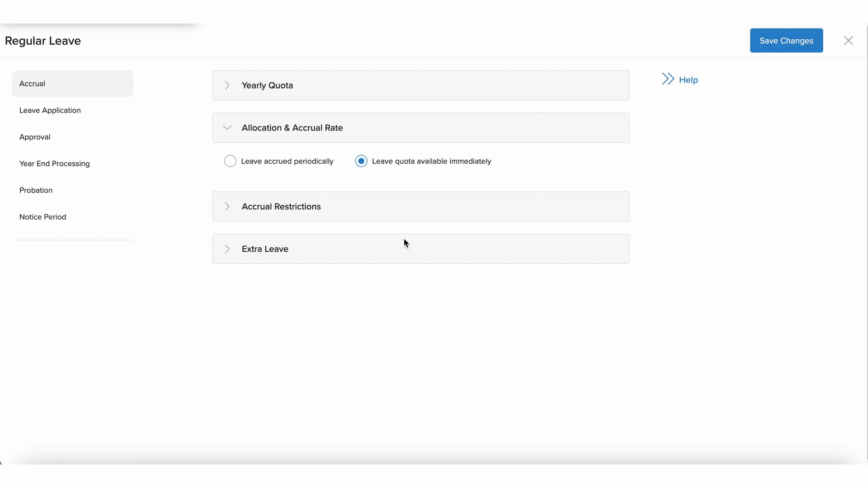The image size is (868, 488).
Task: Click the Leave Application tab
Action: (50, 110)
